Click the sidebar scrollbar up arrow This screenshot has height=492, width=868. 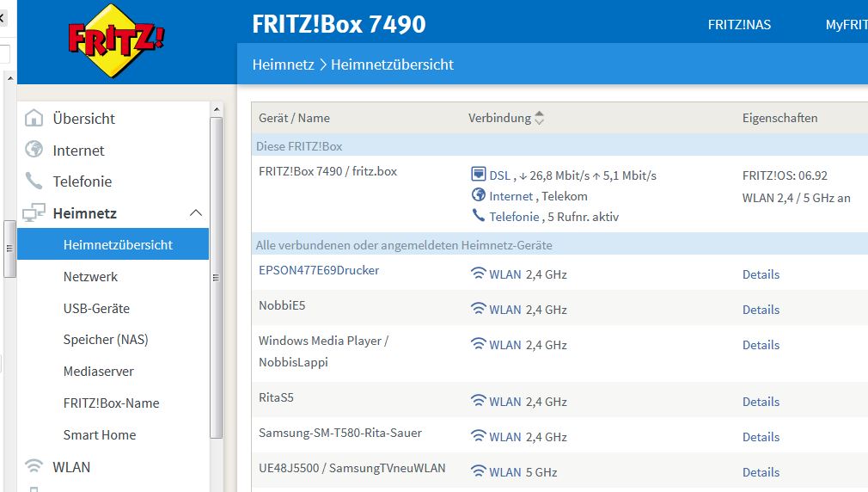click(x=217, y=109)
